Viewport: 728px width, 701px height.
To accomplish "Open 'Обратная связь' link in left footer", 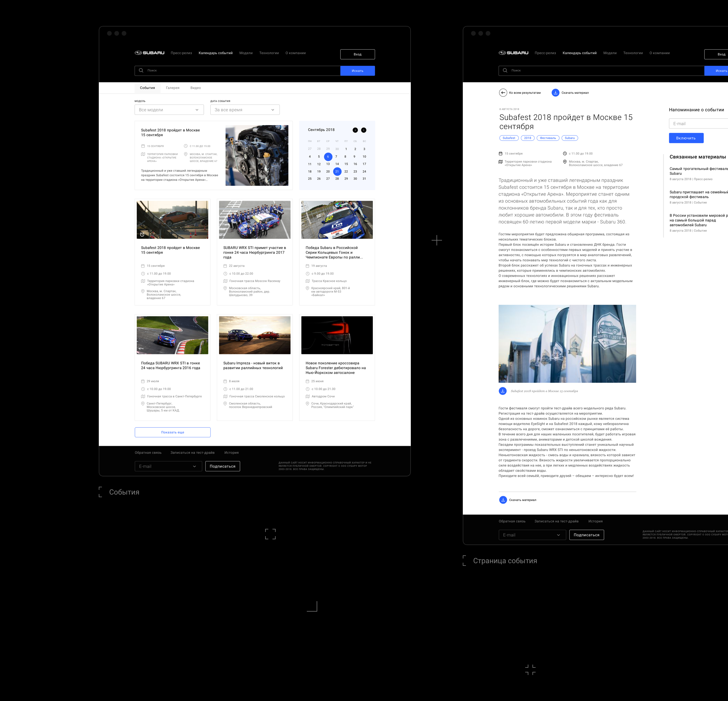I will 148,453.
